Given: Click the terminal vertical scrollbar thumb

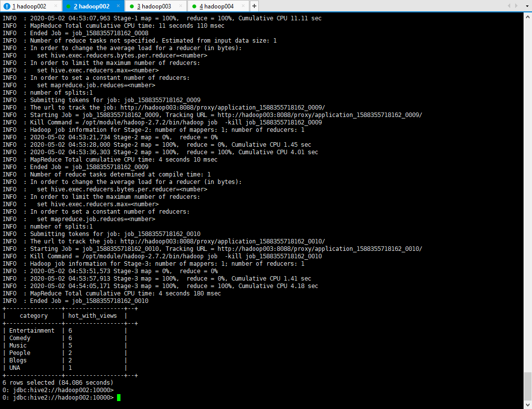Looking at the screenshot, I should pyautogui.click(x=528, y=386).
